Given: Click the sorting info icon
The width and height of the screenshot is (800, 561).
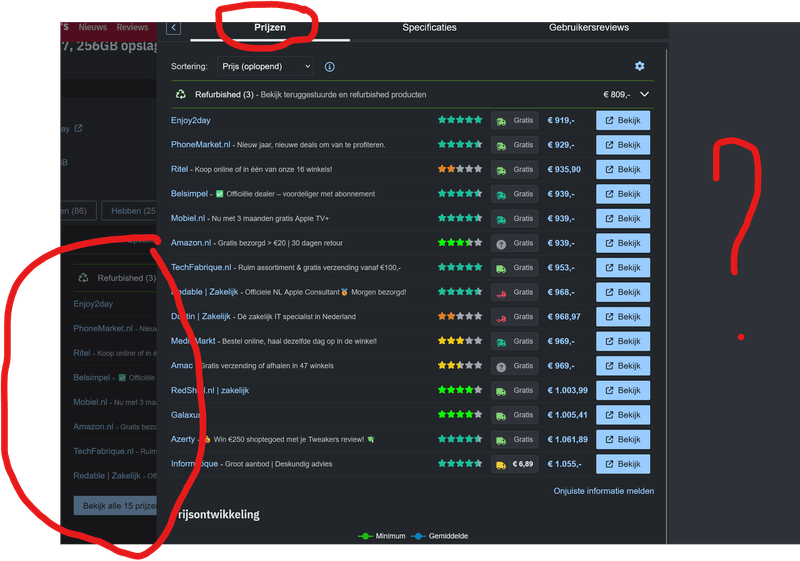Looking at the screenshot, I should 330,67.
